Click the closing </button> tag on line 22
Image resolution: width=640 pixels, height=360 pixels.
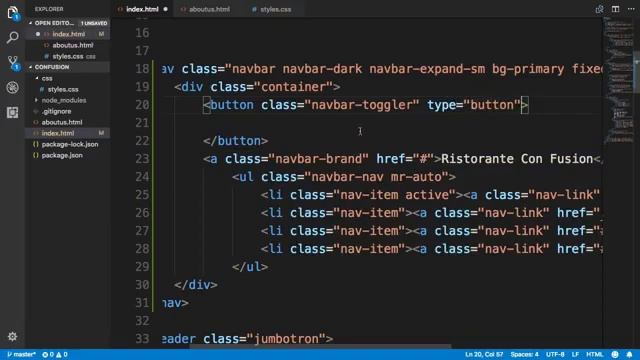[x=236, y=141]
